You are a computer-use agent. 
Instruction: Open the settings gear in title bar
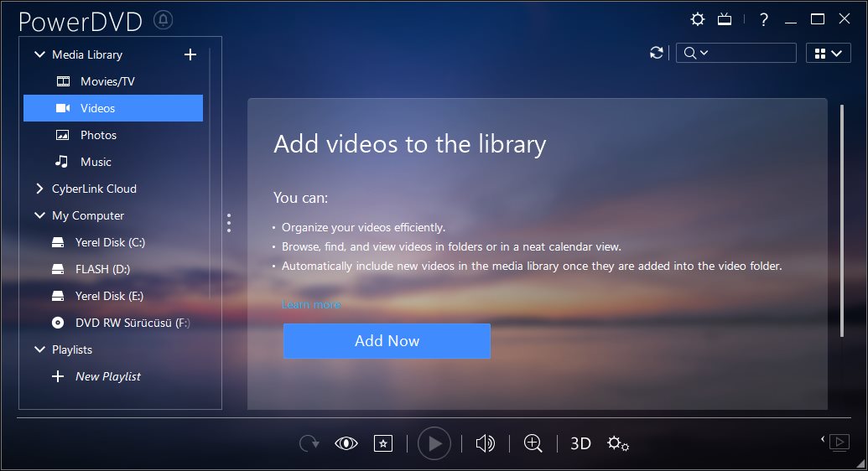698,19
